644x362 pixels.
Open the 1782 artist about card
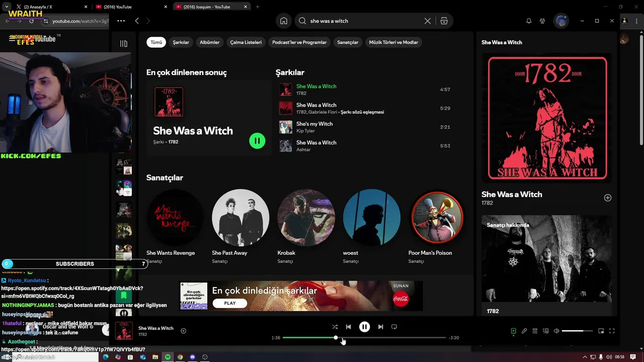tap(546, 266)
